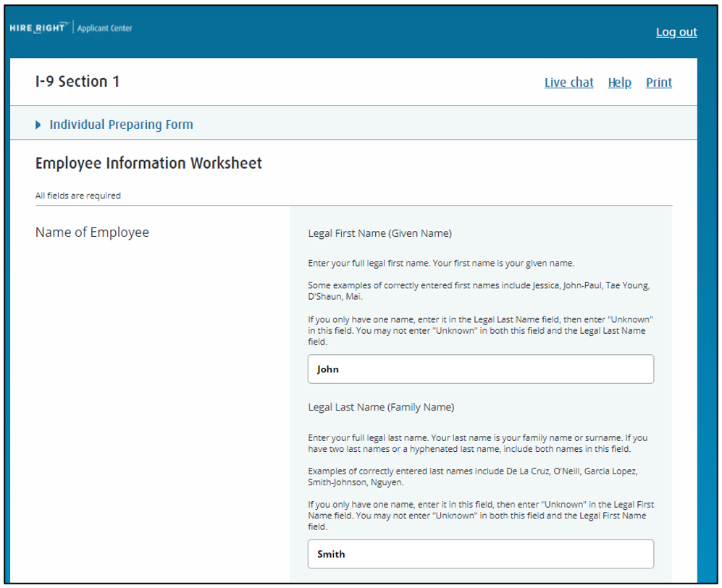This screenshot has width=722, height=588.
Task: Click the Employee Information Worksheet heading
Action: point(148,163)
